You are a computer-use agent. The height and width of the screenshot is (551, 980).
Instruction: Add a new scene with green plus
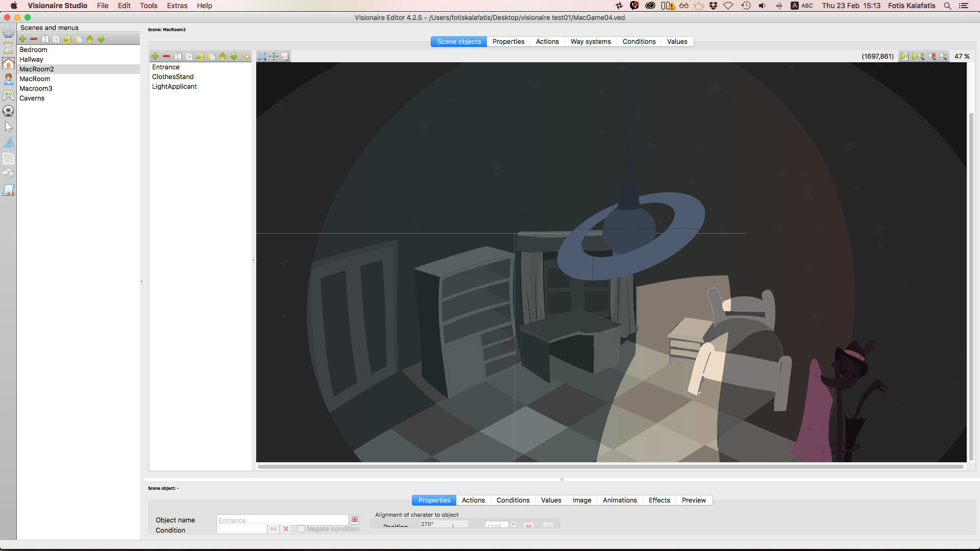[22, 39]
